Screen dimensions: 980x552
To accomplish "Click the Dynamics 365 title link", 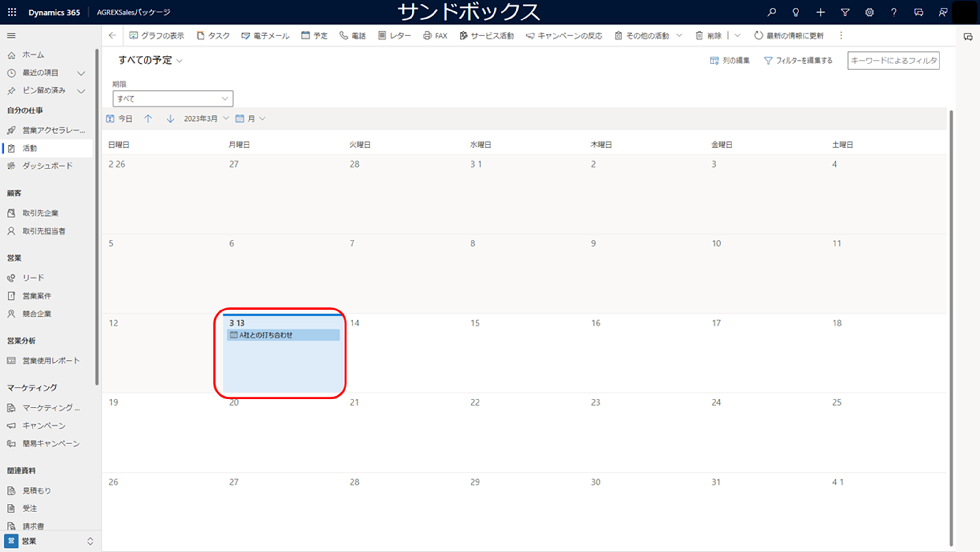I will pos(54,12).
